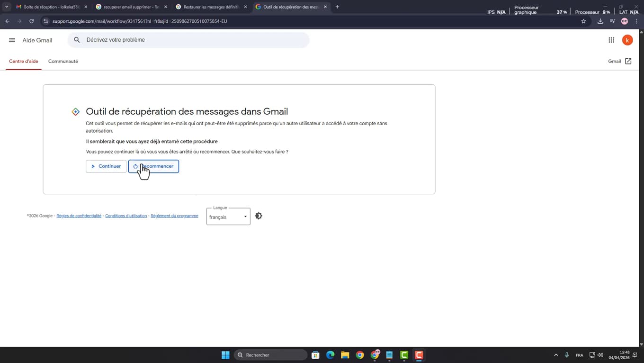Open Communauté tab
Viewport: 644px width, 363px height.
tap(63, 62)
